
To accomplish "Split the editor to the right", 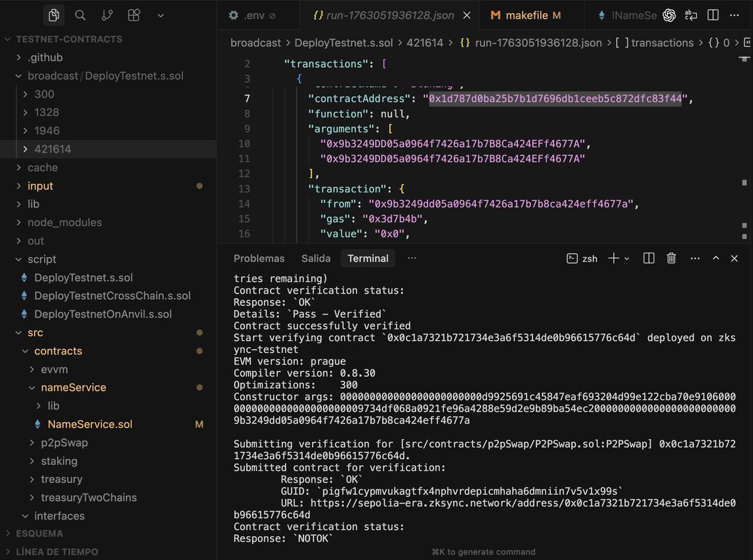I will coord(712,15).
